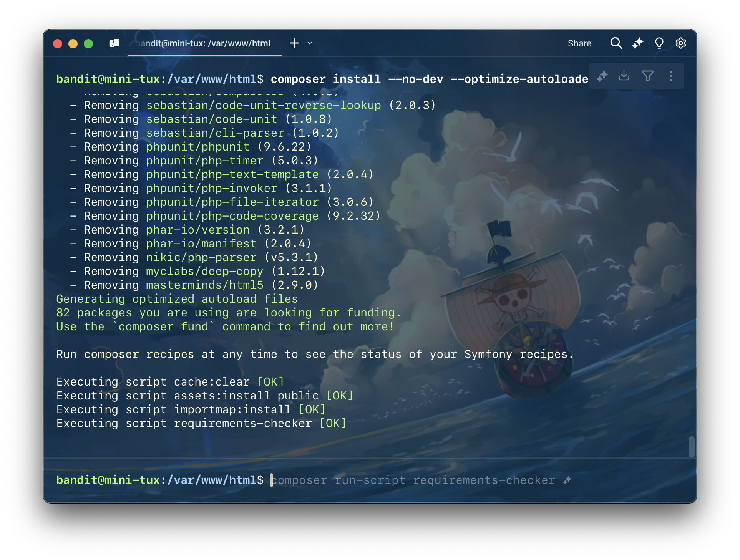Open the block three-dot more menu
Viewport: 740px width, 560px height.
[x=671, y=76]
